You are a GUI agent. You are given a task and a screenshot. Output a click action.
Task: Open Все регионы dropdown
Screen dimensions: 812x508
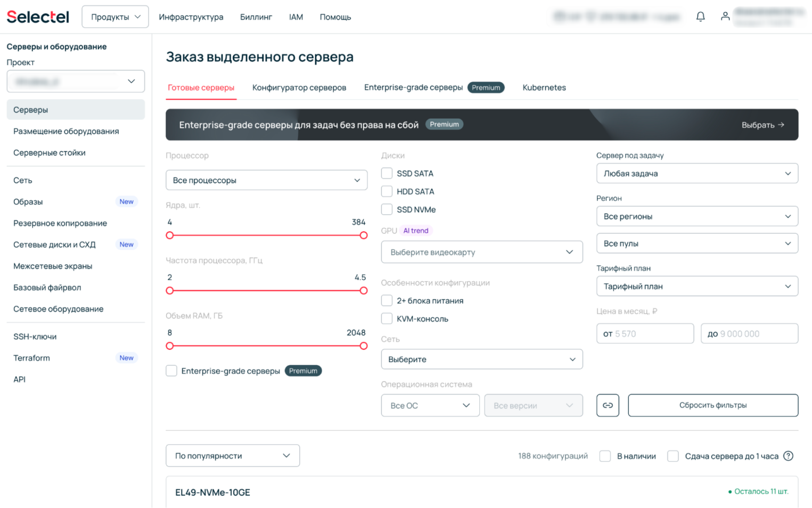click(x=697, y=216)
